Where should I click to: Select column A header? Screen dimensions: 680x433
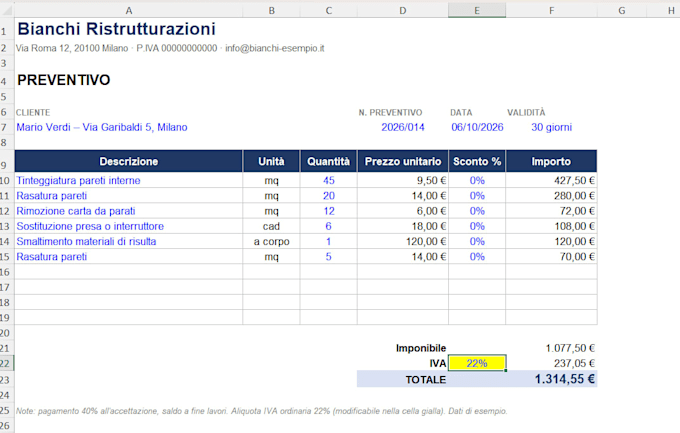point(128,10)
